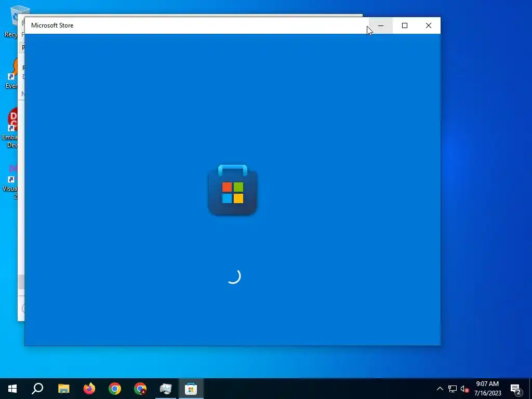Switch to the monitor app on taskbar

point(166,389)
